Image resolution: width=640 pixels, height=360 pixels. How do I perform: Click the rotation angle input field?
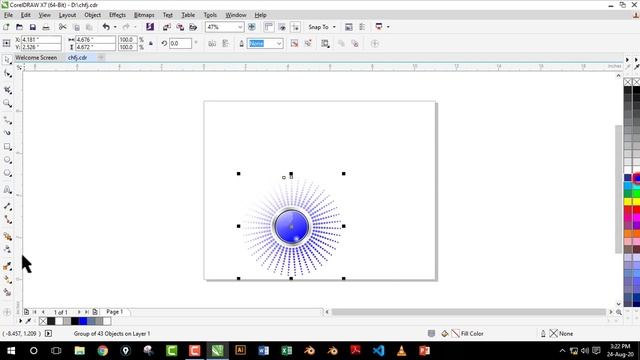tap(180, 43)
